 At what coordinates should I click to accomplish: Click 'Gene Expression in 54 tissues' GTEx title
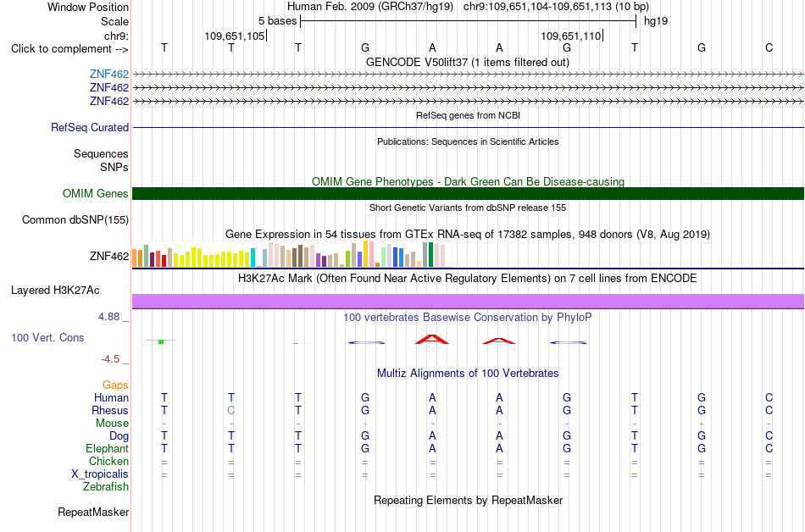[468, 235]
